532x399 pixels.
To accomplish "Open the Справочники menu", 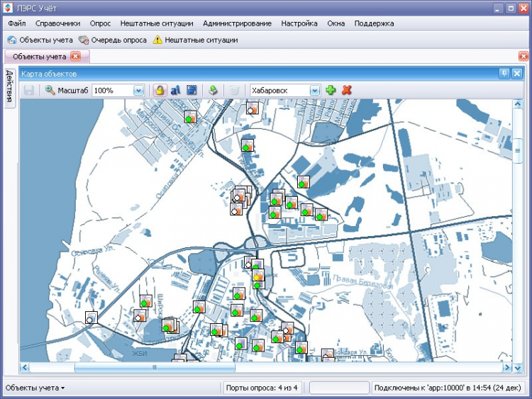I will pos(57,23).
